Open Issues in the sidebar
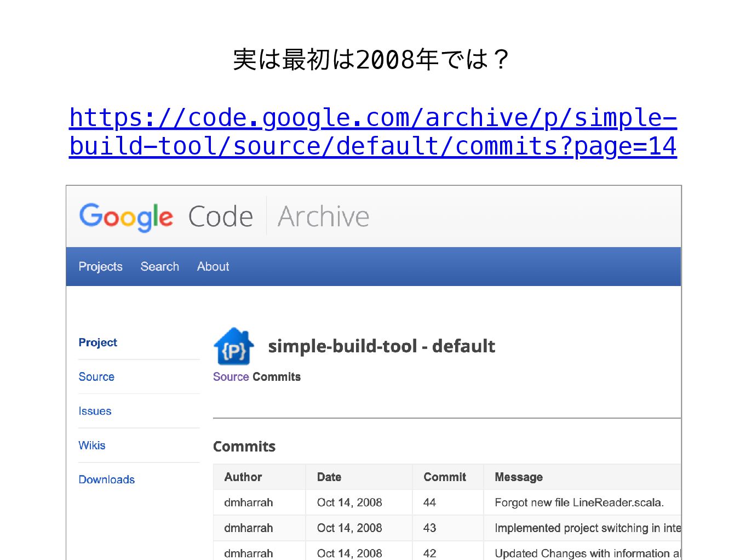Screen dimensions: 746x560 click(95, 411)
